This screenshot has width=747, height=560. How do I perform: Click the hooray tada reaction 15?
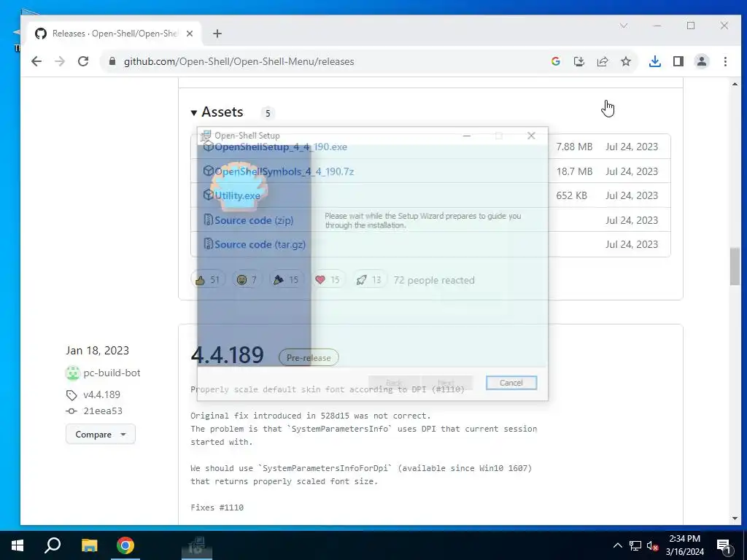click(x=286, y=280)
